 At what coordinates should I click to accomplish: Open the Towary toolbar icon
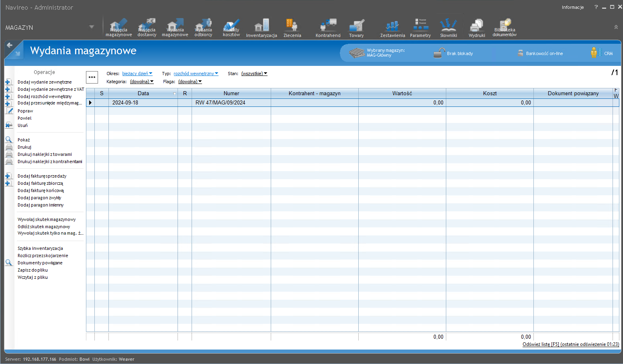(x=356, y=28)
